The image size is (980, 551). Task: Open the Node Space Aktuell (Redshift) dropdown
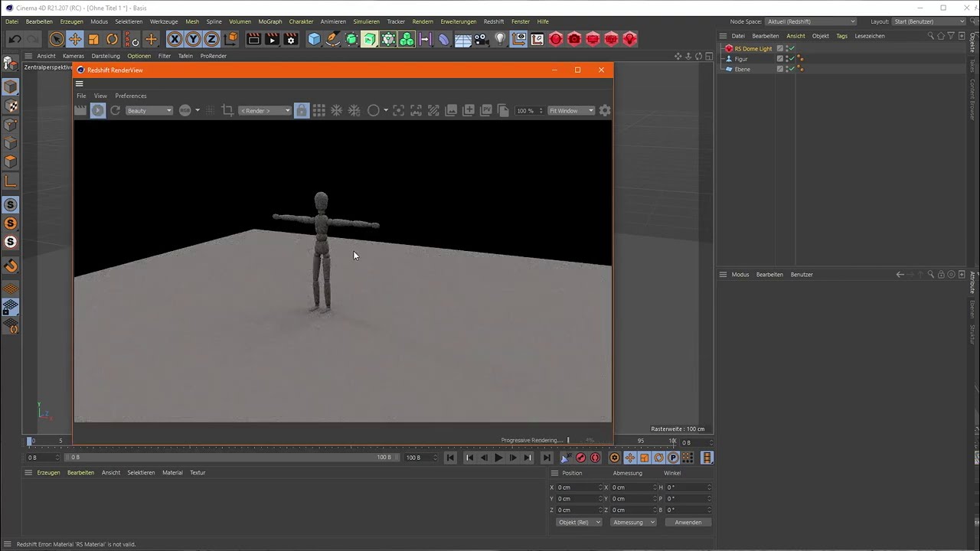[811, 21]
